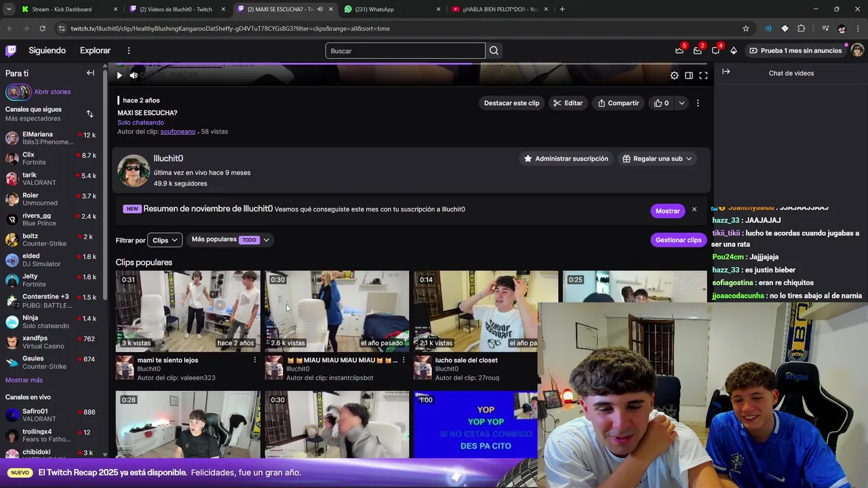868x488 pixels.
Task: Open options for mami te siento lejos clip
Action: click(x=255, y=360)
